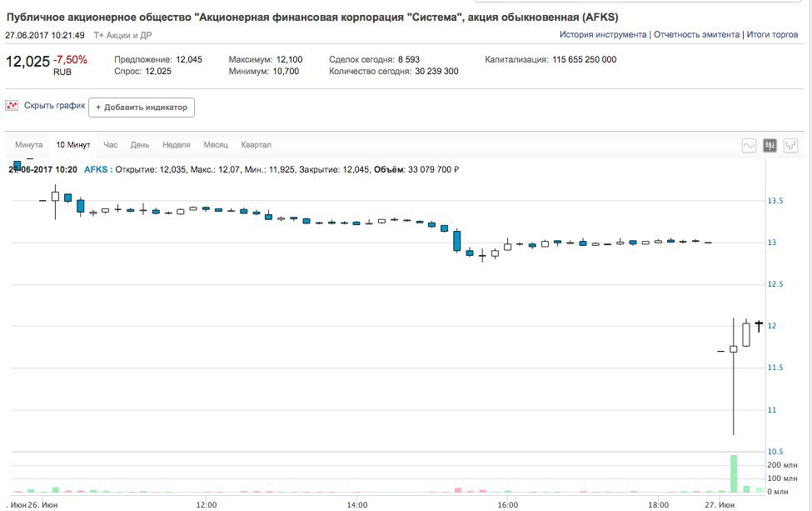812x511 pixels.
Task: Click the 200 млн volume axis label
Action: pos(783,465)
